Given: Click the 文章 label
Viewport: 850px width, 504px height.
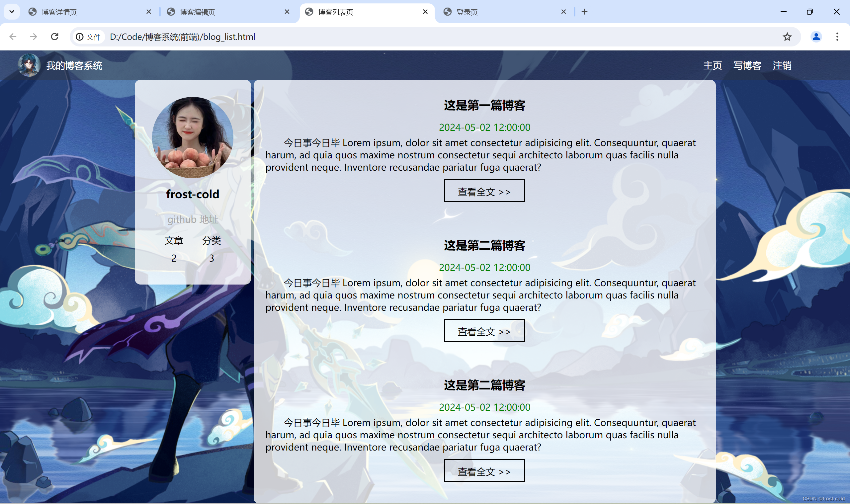Looking at the screenshot, I should point(174,240).
